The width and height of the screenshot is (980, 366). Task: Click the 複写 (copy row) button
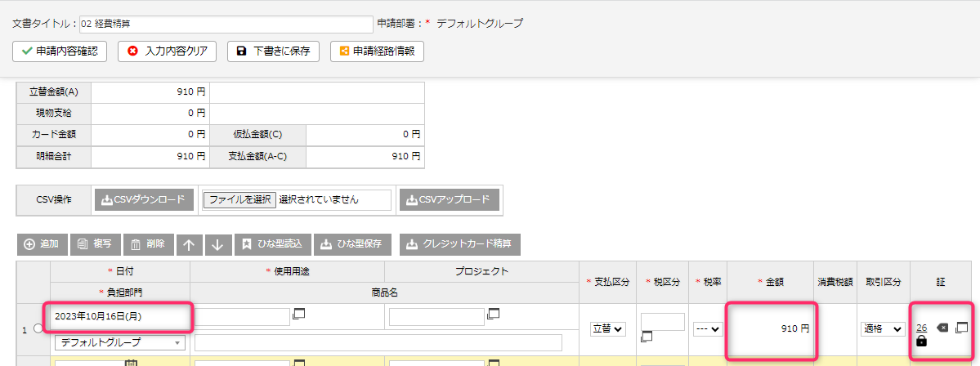pyautogui.click(x=95, y=244)
